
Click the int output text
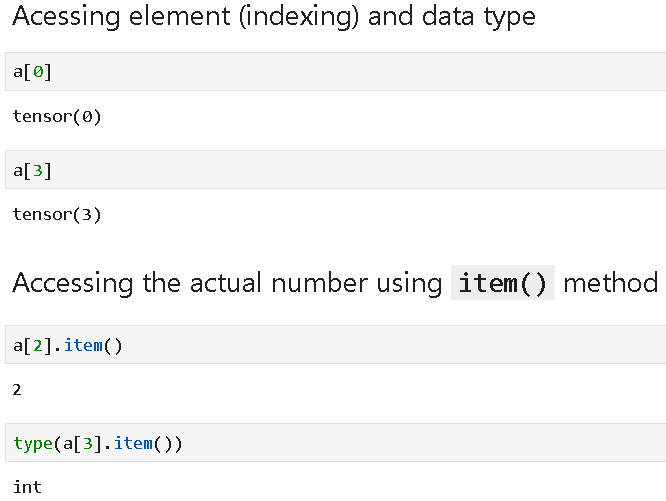coord(27,487)
